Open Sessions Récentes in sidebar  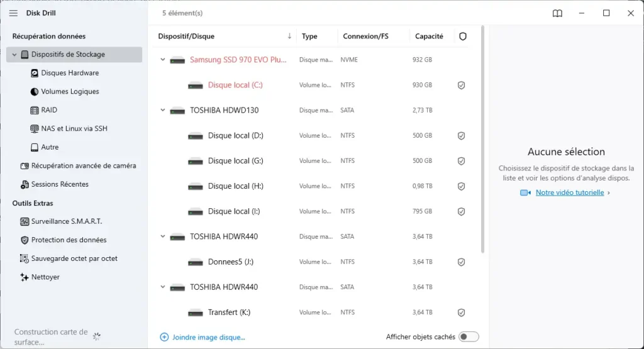tap(60, 184)
